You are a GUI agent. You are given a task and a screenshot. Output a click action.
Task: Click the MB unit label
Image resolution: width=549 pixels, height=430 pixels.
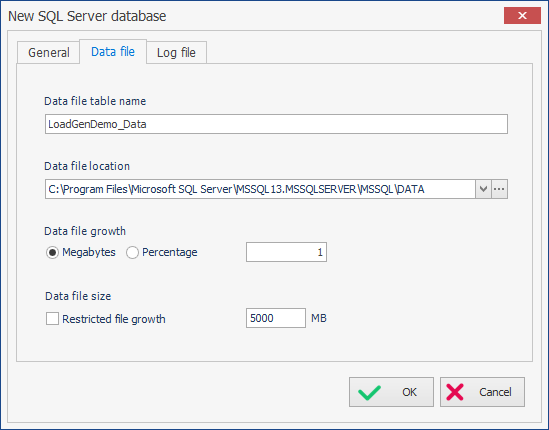point(319,318)
